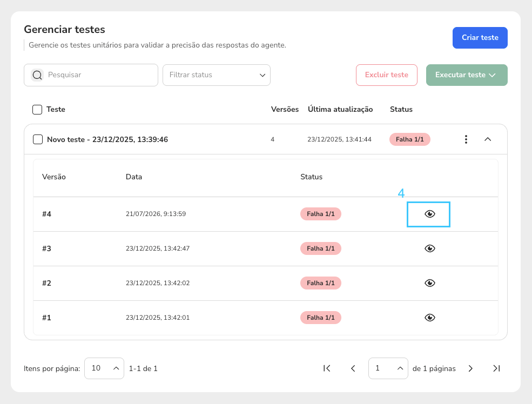The height and width of the screenshot is (404, 532).
Task: Click the Excluir teste button
Action: [387, 75]
